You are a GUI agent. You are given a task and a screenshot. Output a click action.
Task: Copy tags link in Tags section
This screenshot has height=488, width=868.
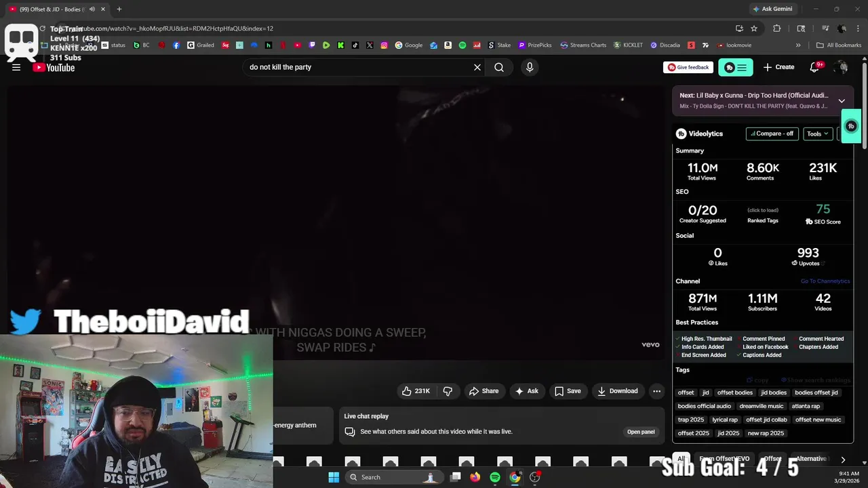[757, 380]
